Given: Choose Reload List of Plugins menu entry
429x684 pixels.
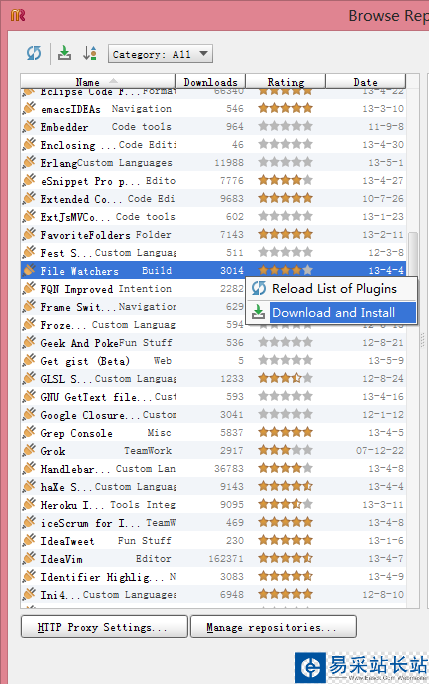Looking at the screenshot, I should 334,289.
